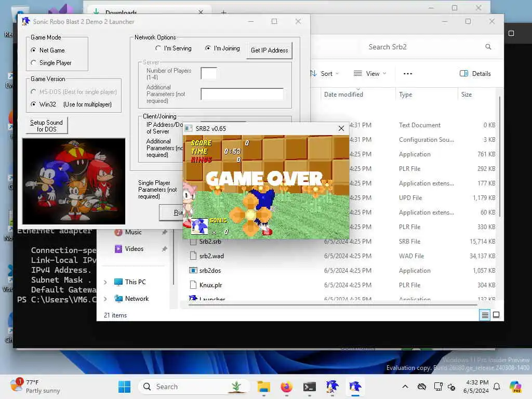The height and width of the screenshot is (399, 532).
Task: Select the I'm Serving network option
Action: coord(158,48)
